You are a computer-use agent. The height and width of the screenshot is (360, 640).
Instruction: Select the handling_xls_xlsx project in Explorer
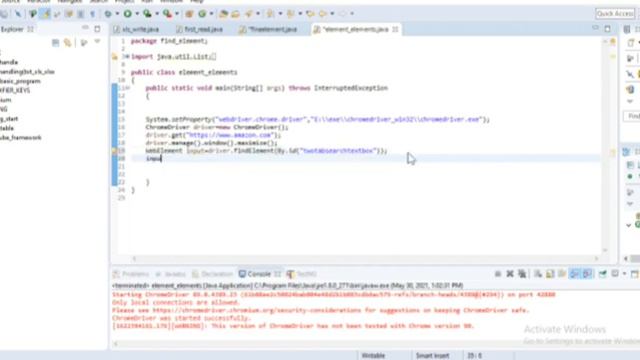coord(27,71)
